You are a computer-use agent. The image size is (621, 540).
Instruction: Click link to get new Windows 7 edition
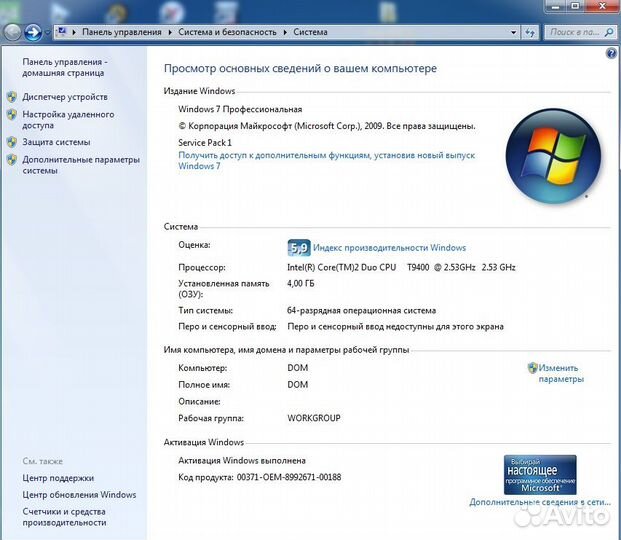tap(326, 160)
